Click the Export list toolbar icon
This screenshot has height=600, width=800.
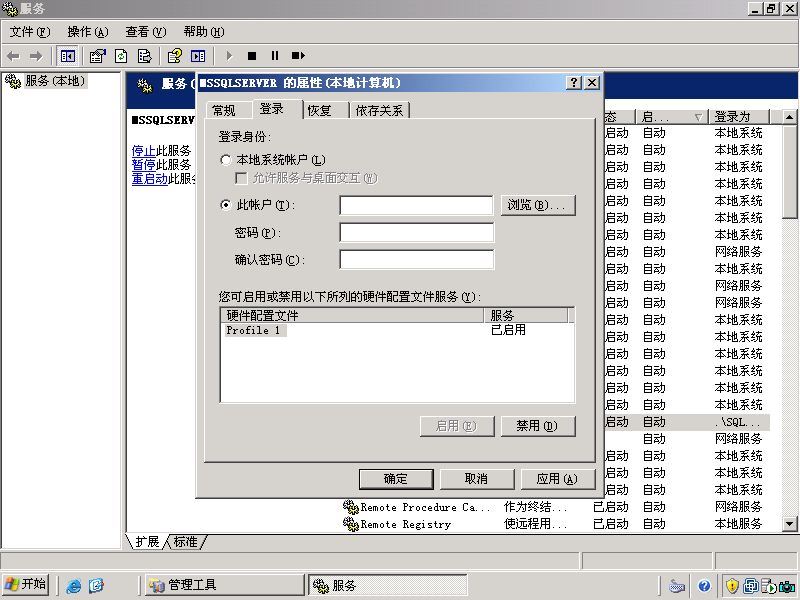[x=144, y=56]
